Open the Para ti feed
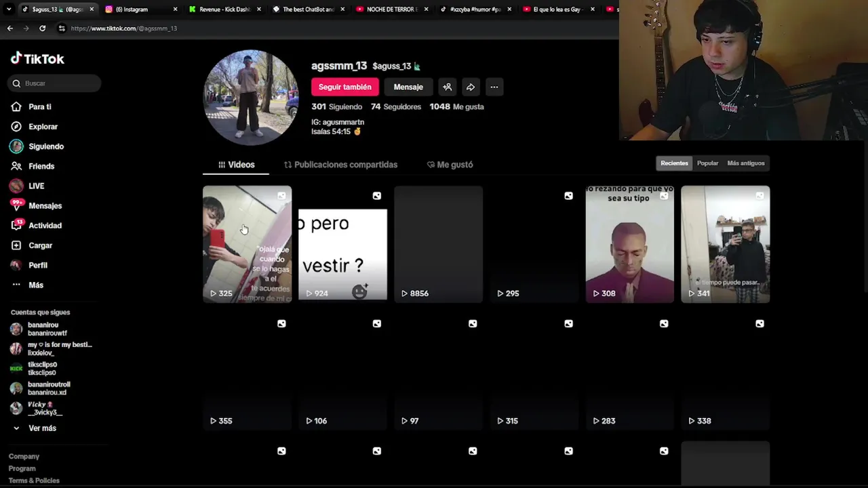Viewport: 868px width, 488px height. click(x=39, y=106)
